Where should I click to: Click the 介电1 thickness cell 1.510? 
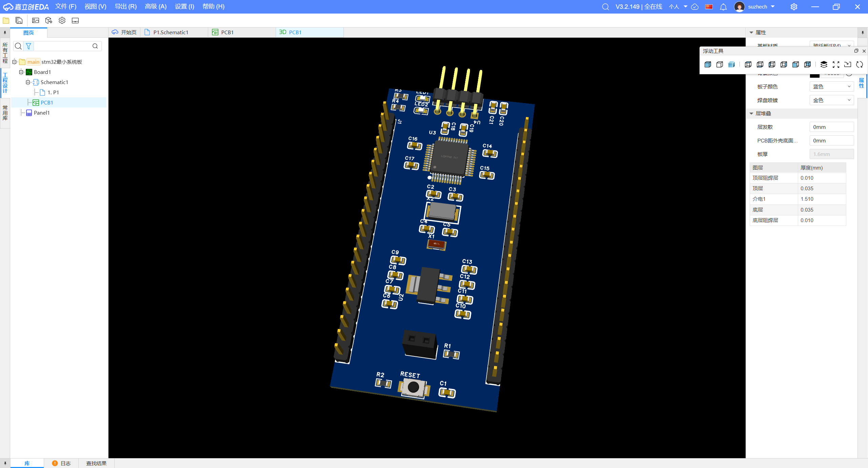pyautogui.click(x=822, y=199)
